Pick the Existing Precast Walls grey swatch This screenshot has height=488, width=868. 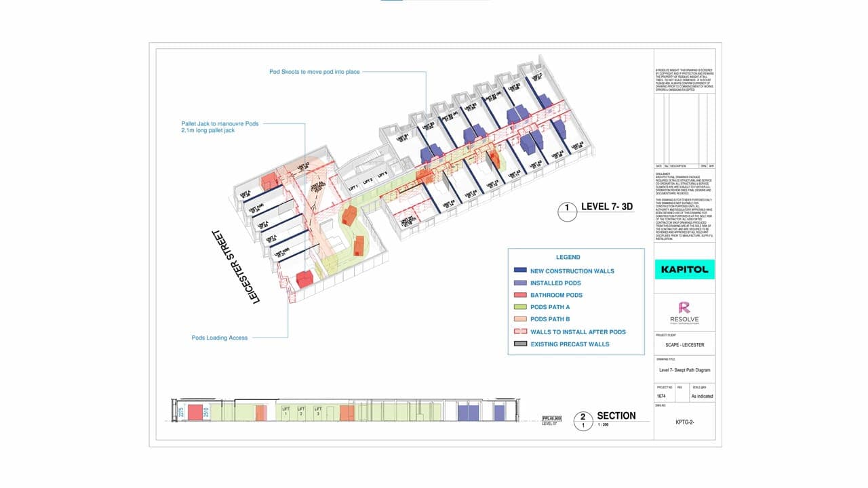pos(519,344)
